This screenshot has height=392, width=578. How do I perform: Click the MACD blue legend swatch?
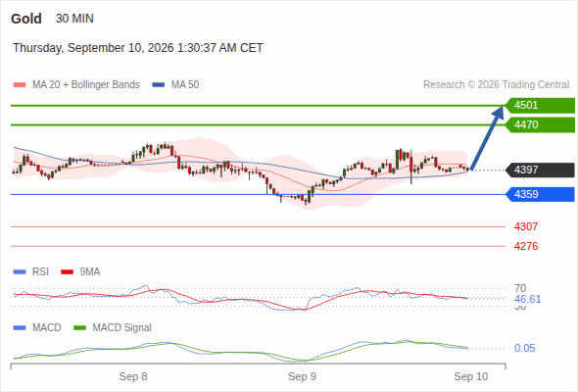20,328
